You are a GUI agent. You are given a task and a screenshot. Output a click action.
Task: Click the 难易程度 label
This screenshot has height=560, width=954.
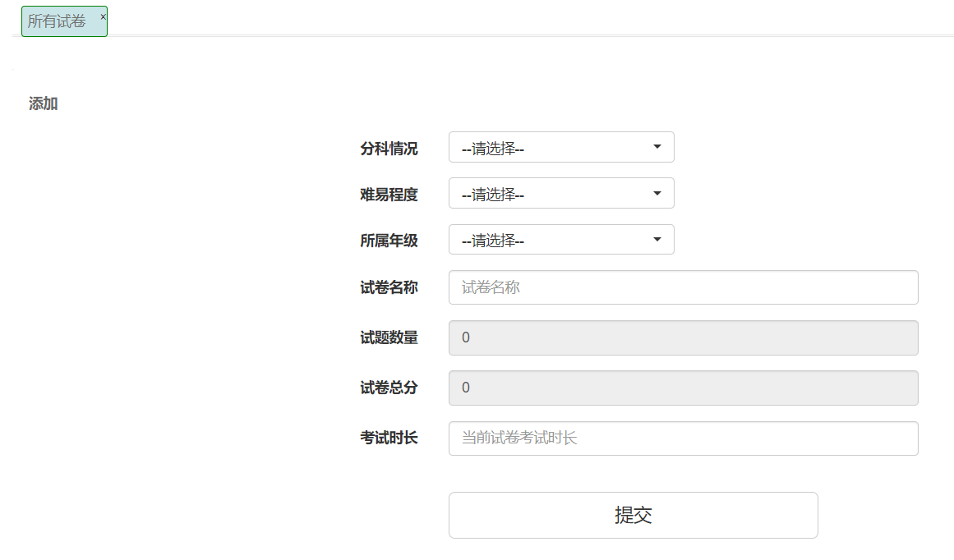click(x=389, y=194)
